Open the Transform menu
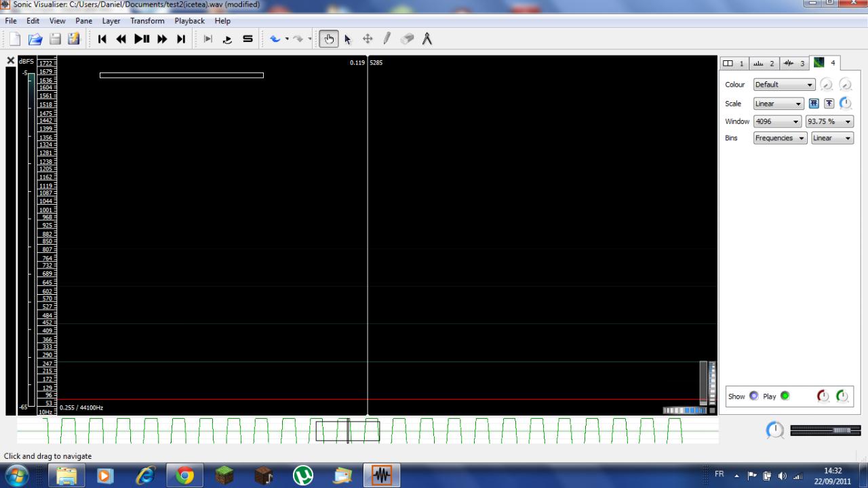The image size is (868, 488). tap(147, 21)
